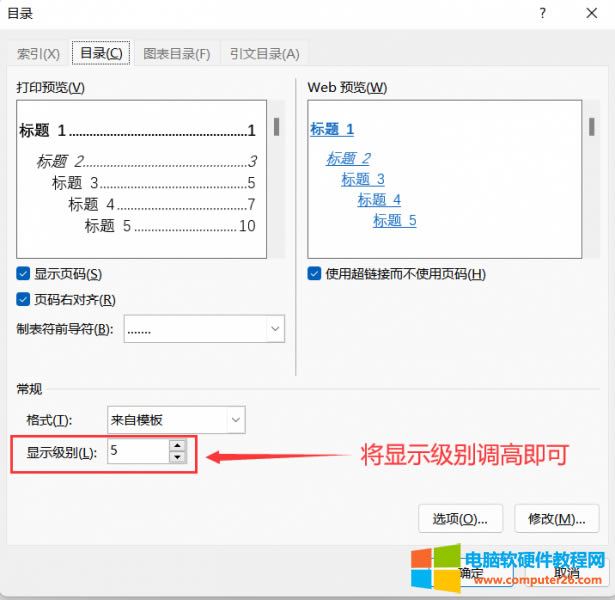Decrease 显示级别 with down arrow
The width and height of the screenshot is (615, 600).
[x=177, y=458]
